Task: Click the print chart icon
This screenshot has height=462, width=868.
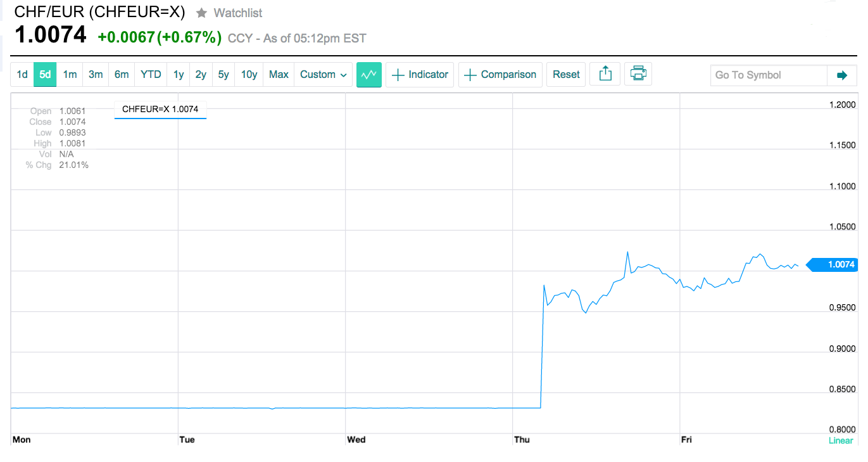Action: pyautogui.click(x=638, y=74)
